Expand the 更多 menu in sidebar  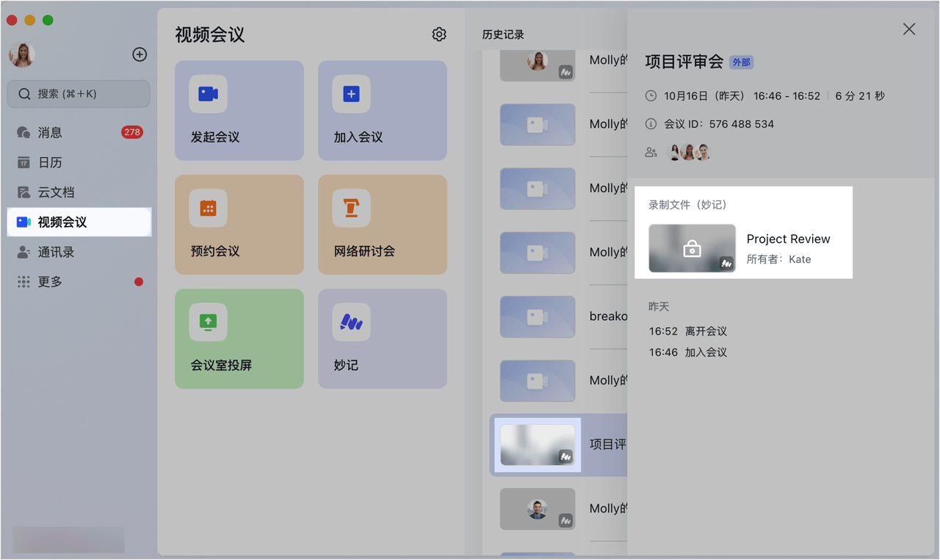tap(50, 282)
